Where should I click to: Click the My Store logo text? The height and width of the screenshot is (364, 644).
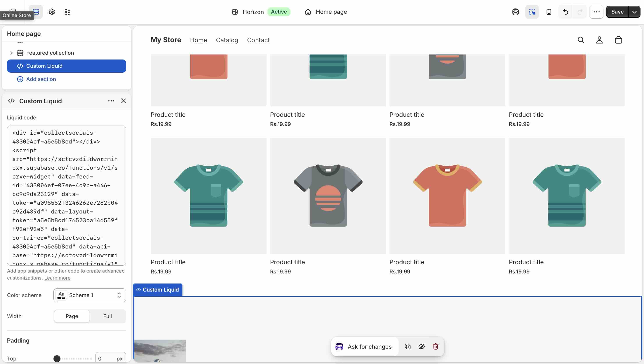166,40
